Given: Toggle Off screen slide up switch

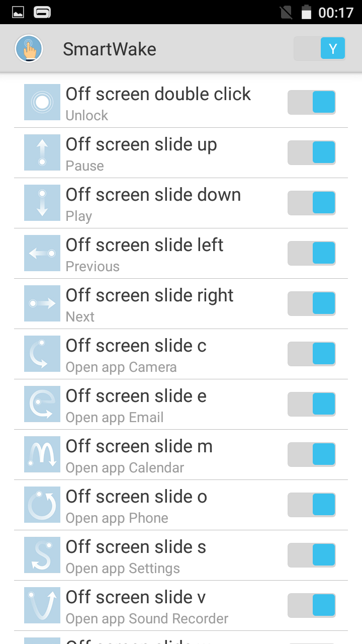Looking at the screenshot, I should (x=312, y=152).
